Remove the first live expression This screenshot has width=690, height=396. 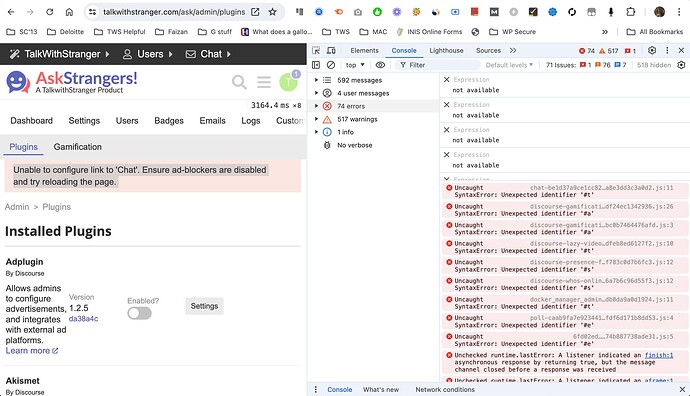click(x=447, y=80)
